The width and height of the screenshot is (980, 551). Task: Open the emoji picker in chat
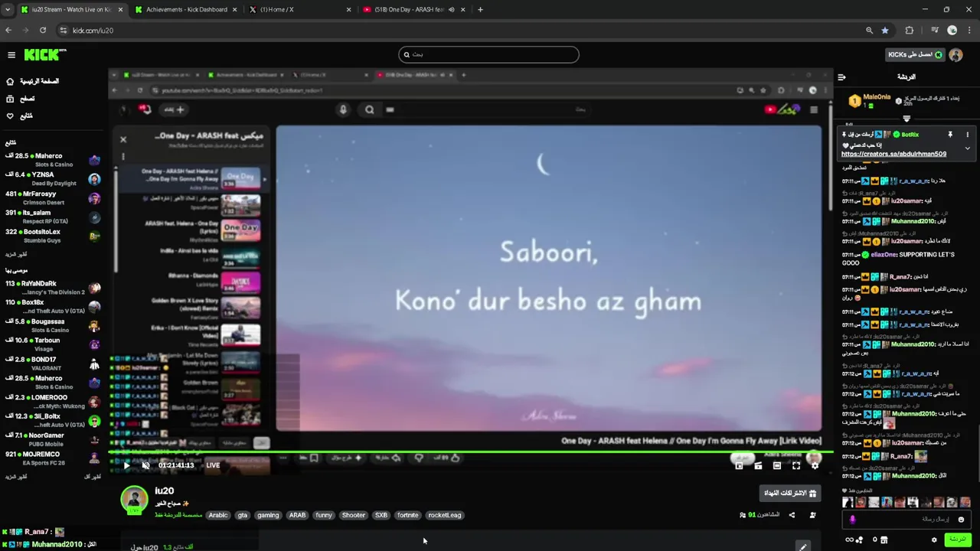(x=961, y=520)
